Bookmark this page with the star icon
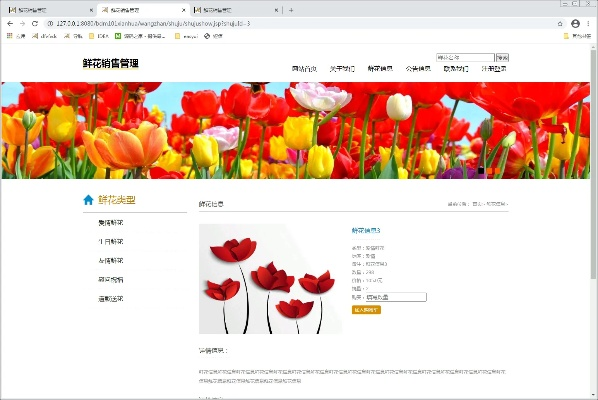Image resolution: width=598 pixels, height=400 pixels. [x=560, y=24]
